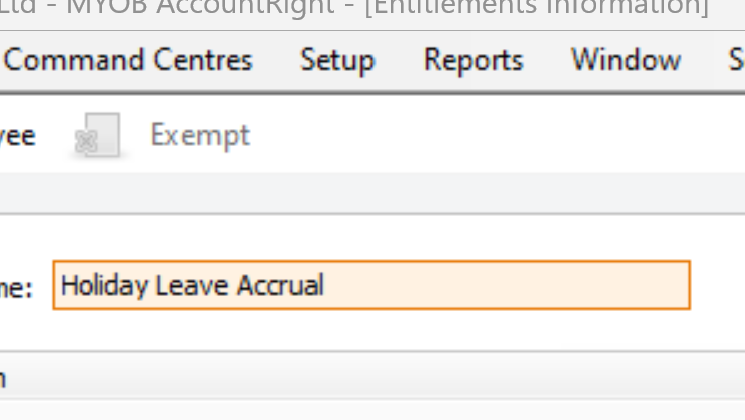Open the Window menu
Viewport: 745px width, 420px height.
625,60
